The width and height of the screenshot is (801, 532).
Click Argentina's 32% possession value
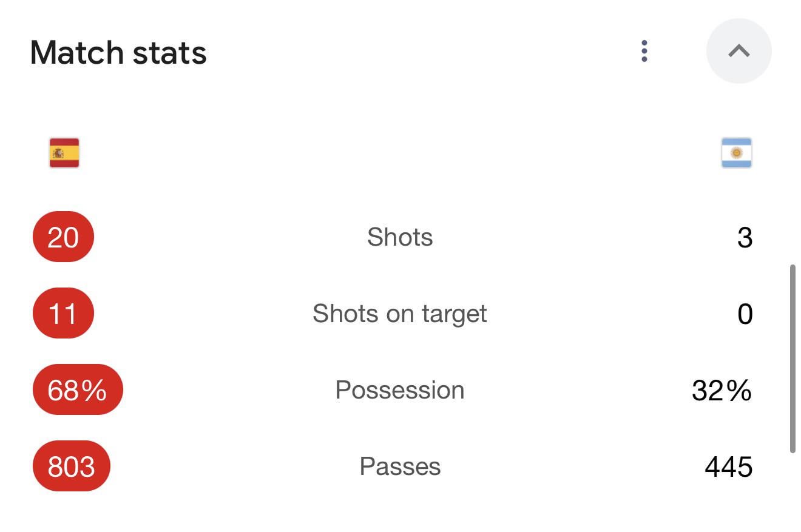pos(722,391)
